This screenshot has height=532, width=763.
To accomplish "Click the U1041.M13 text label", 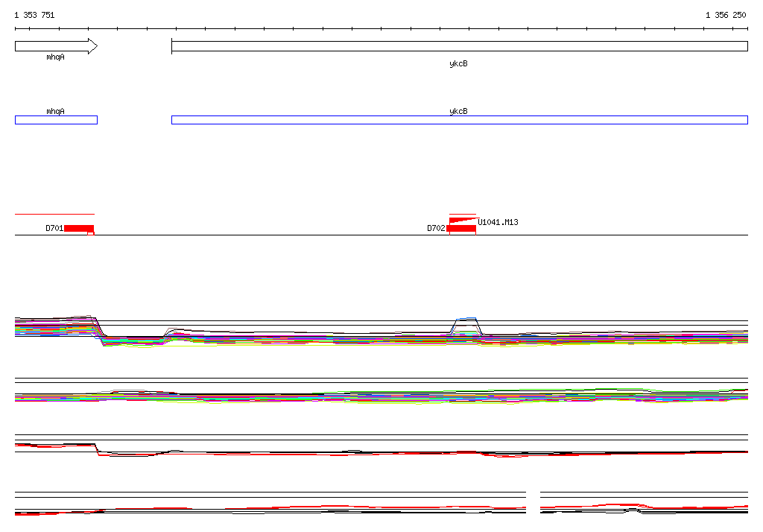I will tap(498, 223).
